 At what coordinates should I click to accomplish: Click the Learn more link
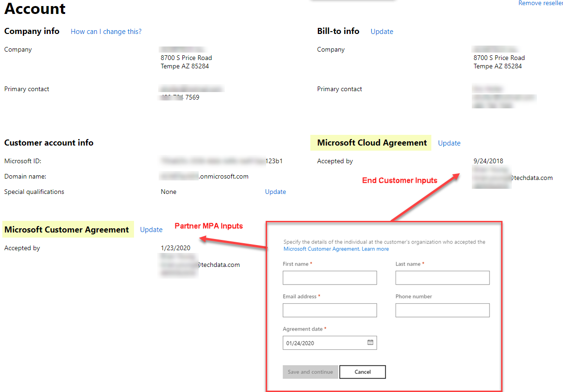point(375,249)
